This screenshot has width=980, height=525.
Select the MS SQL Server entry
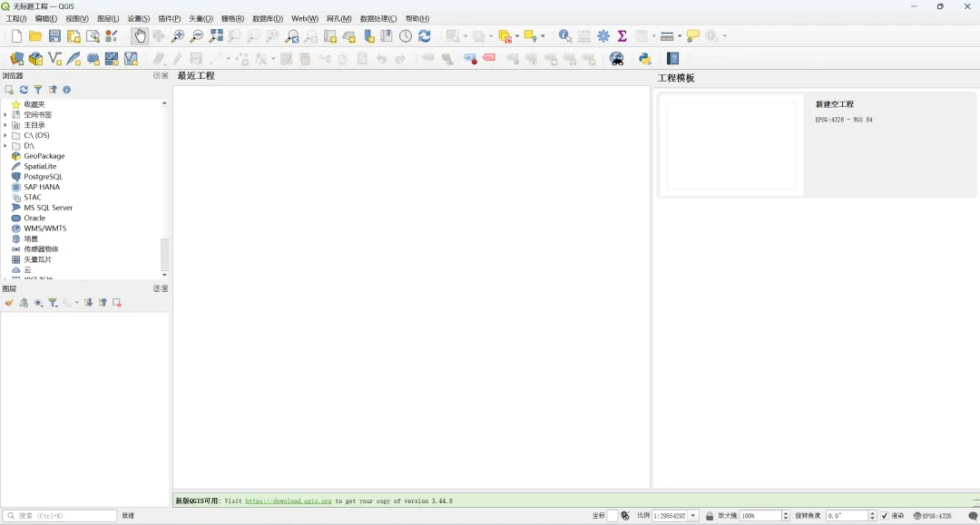click(x=48, y=208)
